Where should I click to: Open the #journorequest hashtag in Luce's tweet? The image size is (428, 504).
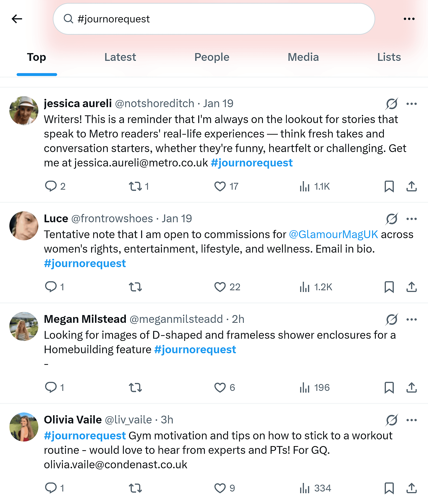85,263
